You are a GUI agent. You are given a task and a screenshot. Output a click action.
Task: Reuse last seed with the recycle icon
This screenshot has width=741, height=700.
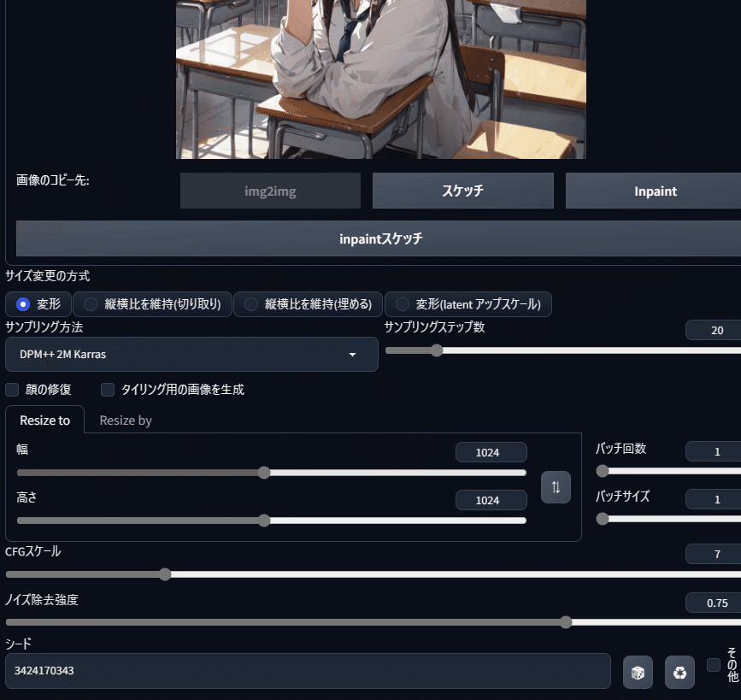(x=679, y=672)
